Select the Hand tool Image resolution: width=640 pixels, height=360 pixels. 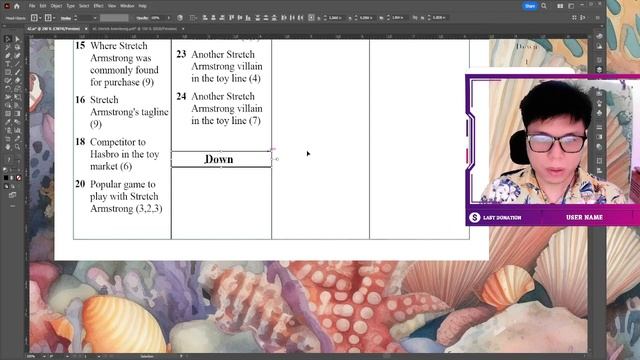(8, 147)
